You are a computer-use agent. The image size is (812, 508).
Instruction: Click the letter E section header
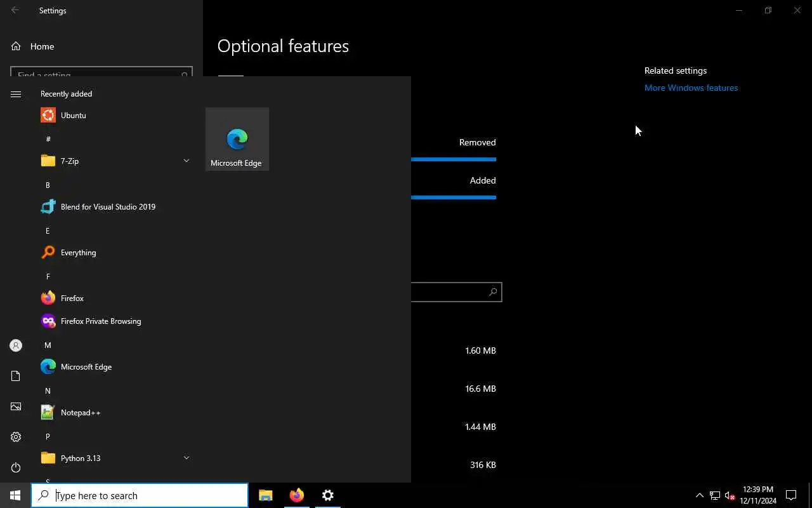point(48,231)
